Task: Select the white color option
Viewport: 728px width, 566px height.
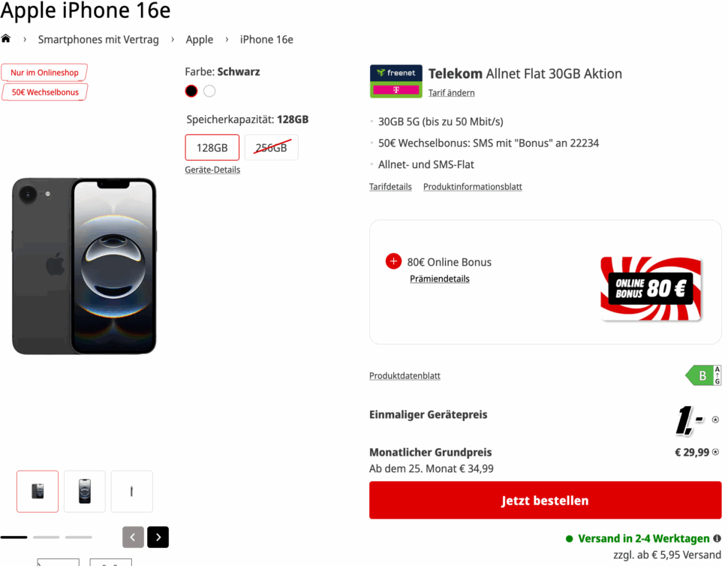Action: (x=209, y=90)
